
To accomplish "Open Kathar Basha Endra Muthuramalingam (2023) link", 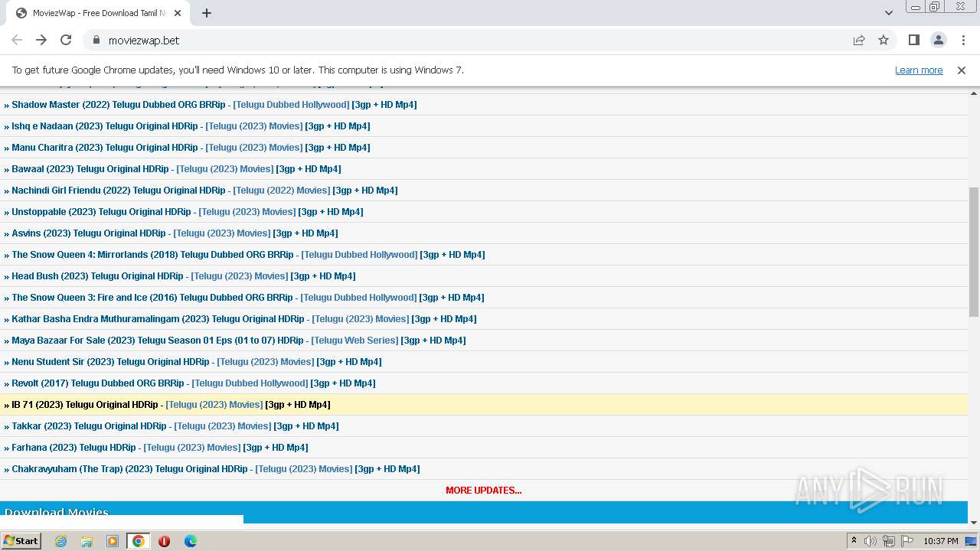I will (158, 319).
